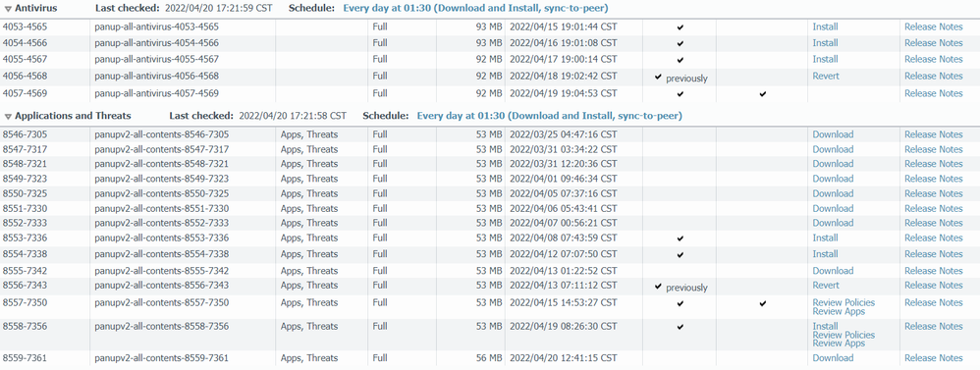Image resolution: width=980 pixels, height=370 pixels.
Task: Download contents version 8552-7333
Action: (x=833, y=223)
